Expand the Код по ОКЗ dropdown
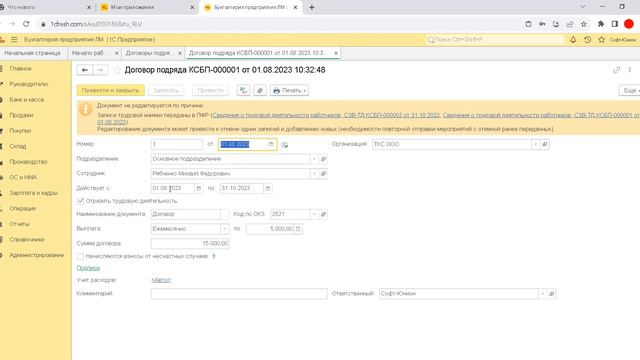 [314, 214]
